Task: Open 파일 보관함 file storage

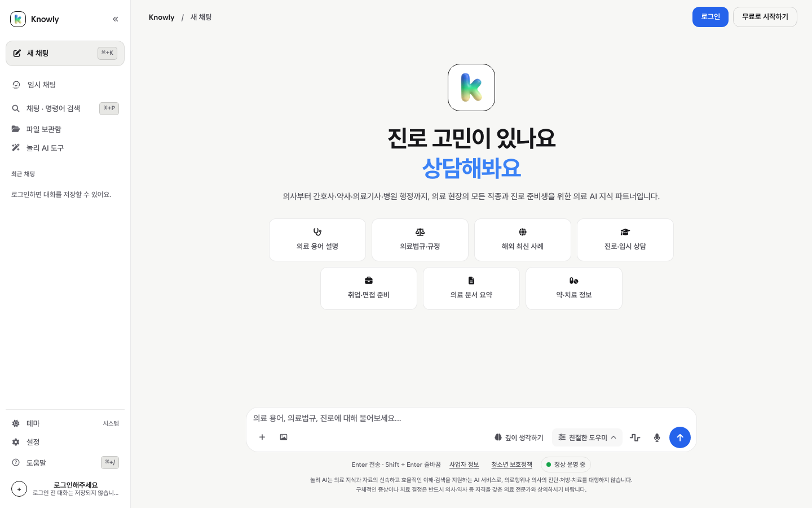Action: coord(65,129)
